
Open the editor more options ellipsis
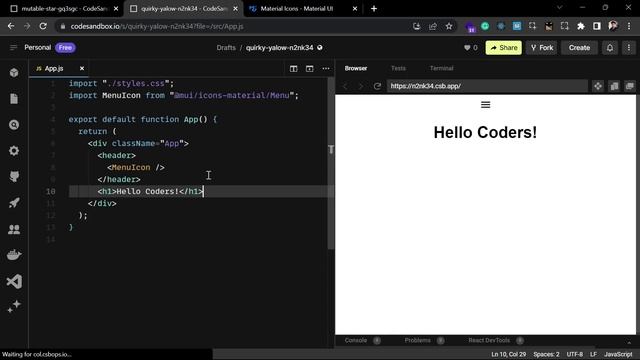pos(326,69)
